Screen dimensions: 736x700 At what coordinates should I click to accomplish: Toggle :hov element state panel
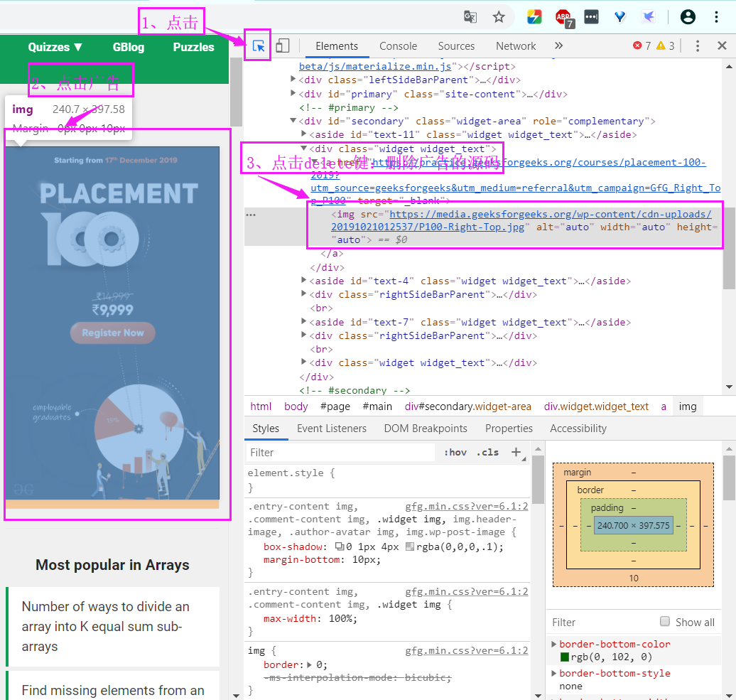pyautogui.click(x=455, y=452)
